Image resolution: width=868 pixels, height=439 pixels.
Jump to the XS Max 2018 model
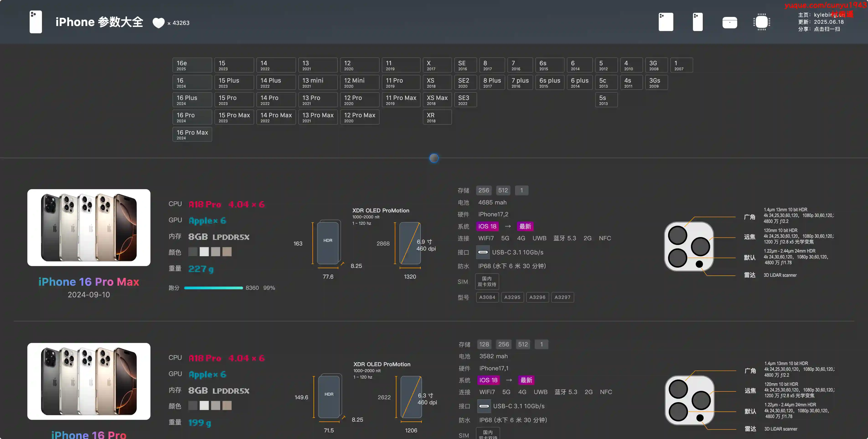[x=437, y=99]
